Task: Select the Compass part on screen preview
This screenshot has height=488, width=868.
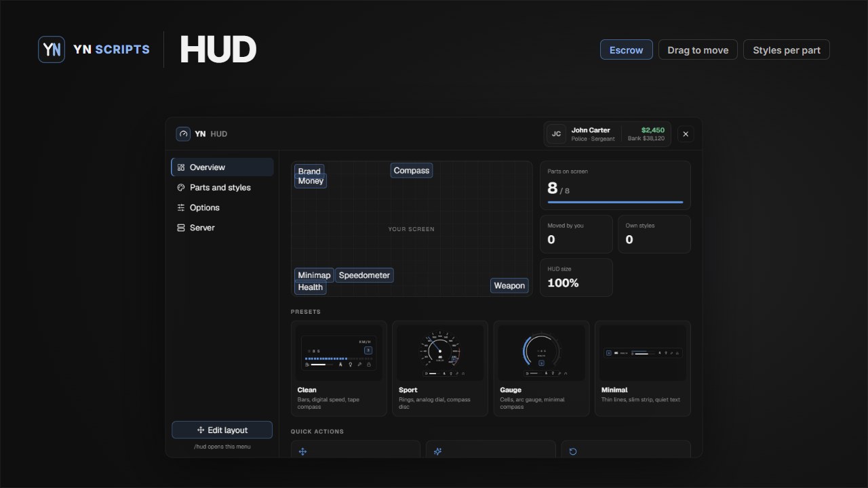Action: pyautogui.click(x=412, y=171)
